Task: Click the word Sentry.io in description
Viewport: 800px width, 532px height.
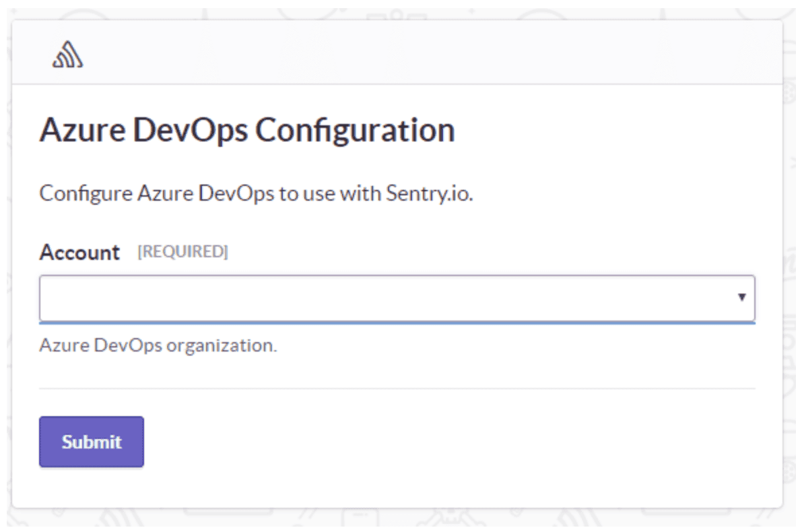Action: [430, 193]
